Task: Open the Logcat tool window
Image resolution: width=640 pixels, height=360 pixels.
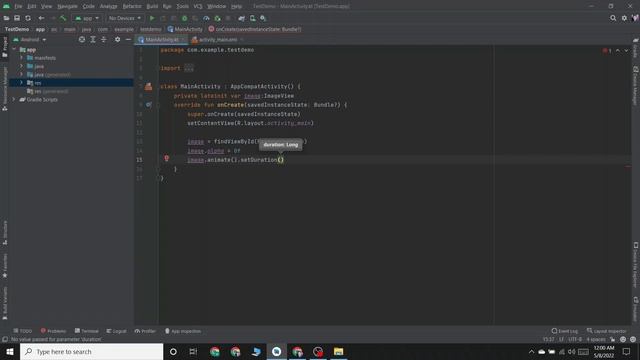Action: pyautogui.click(x=116, y=331)
